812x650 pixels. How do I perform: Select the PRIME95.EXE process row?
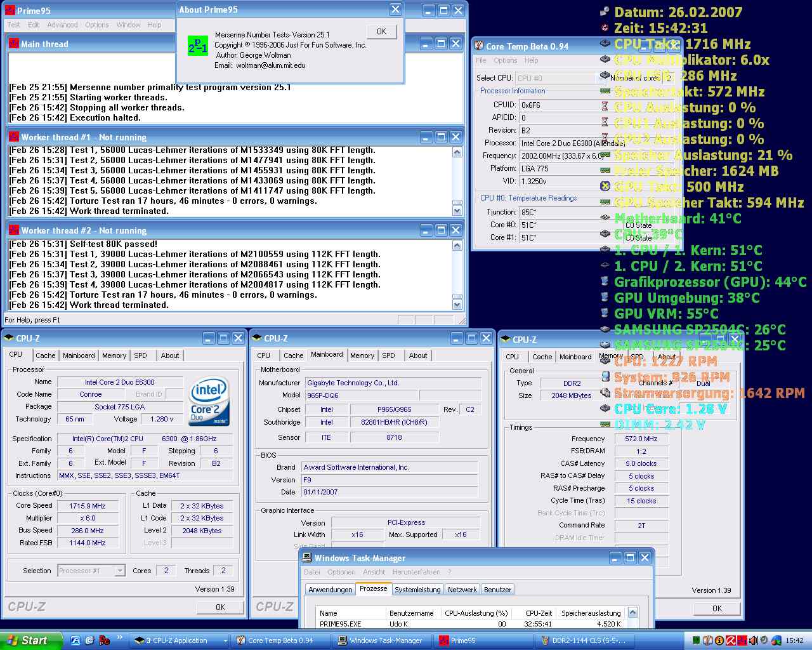(471, 624)
